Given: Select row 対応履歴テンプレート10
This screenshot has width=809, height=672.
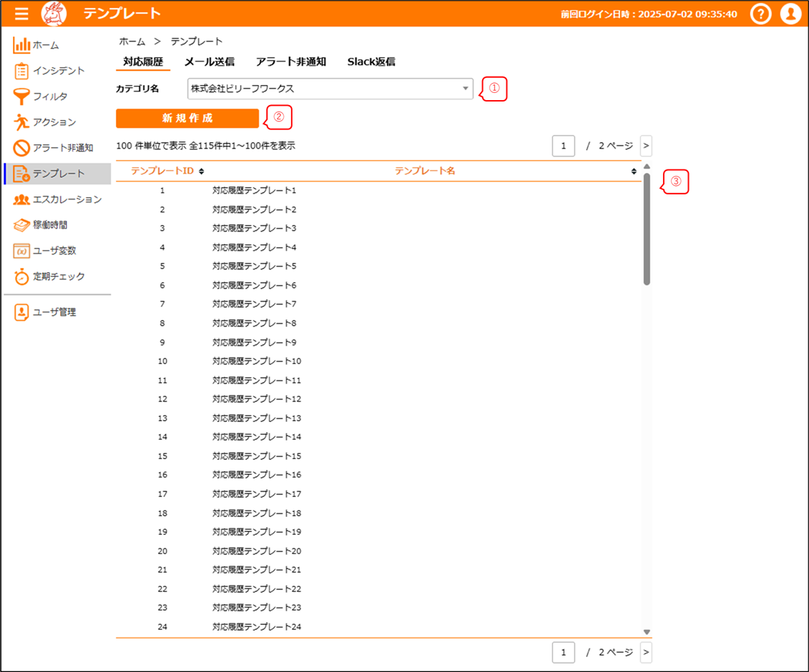Looking at the screenshot, I should pos(378,361).
